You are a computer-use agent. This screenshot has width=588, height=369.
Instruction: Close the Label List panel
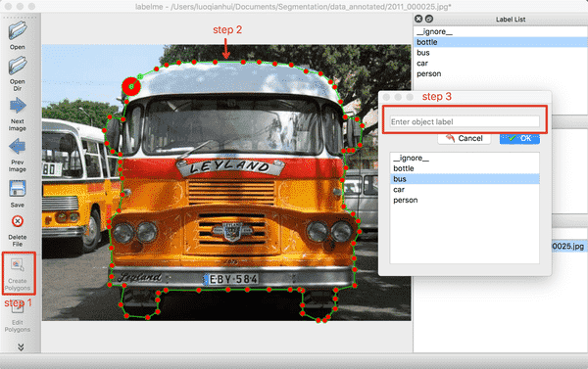click(418, 19)
